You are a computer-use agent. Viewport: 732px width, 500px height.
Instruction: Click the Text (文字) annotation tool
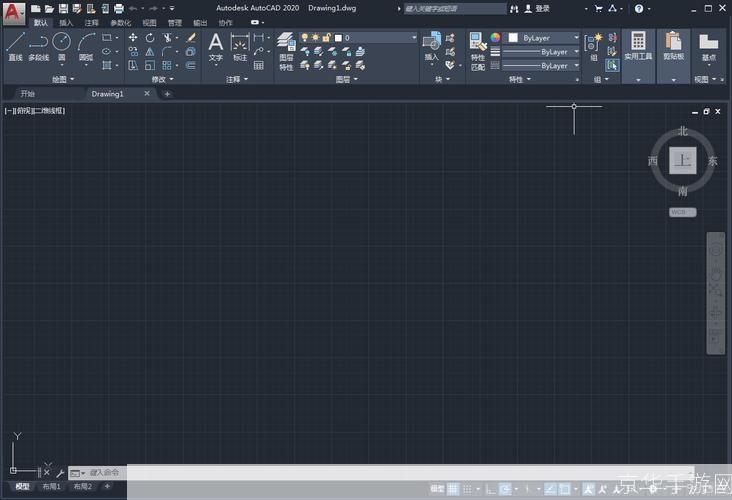click(216, 47)
